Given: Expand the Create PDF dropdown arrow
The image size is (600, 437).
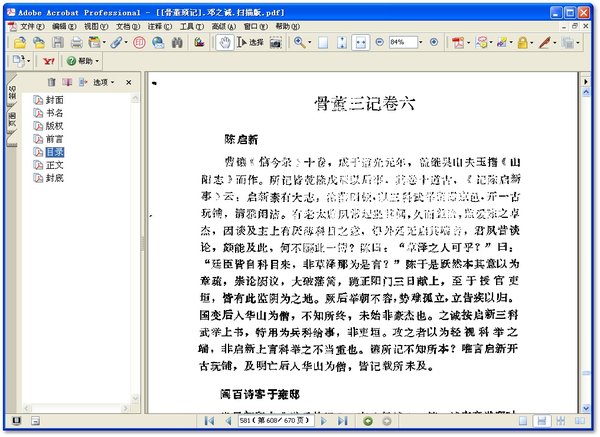Looking at the screenshot, I should 468,42.
